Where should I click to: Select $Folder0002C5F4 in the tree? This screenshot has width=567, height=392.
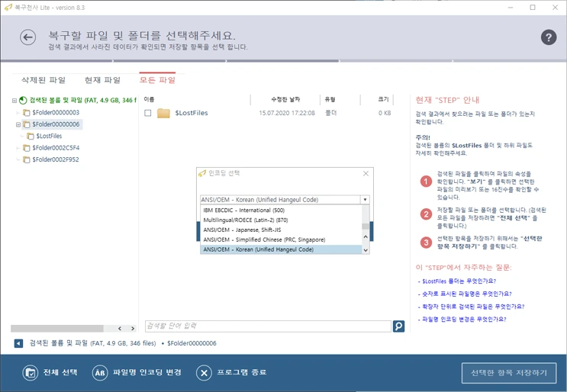56,148
